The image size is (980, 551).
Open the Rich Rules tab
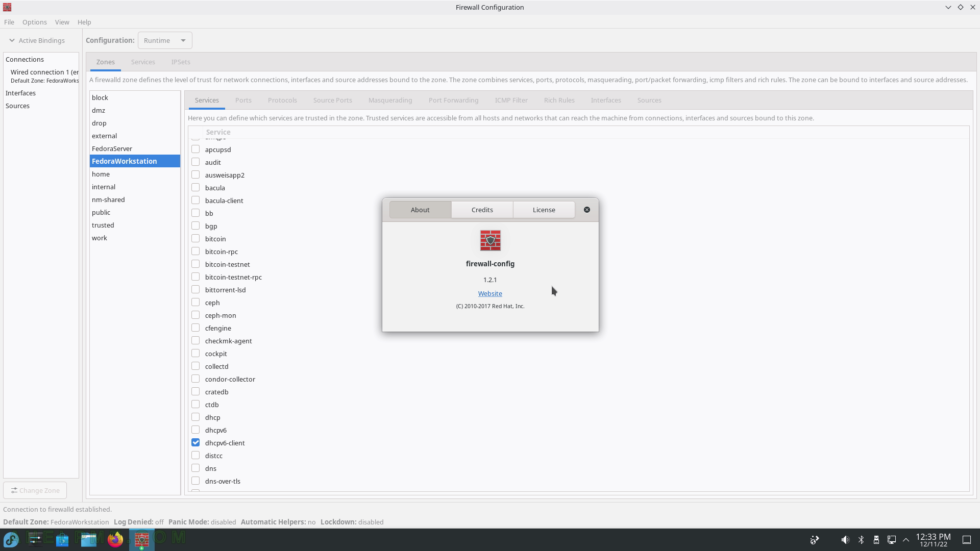(x=559, y=100)
